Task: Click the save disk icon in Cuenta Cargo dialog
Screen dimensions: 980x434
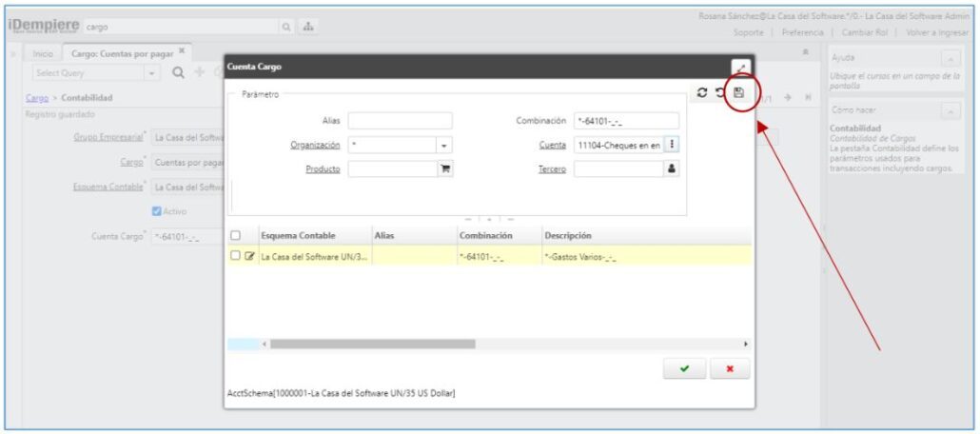Action: click(738, 92)
